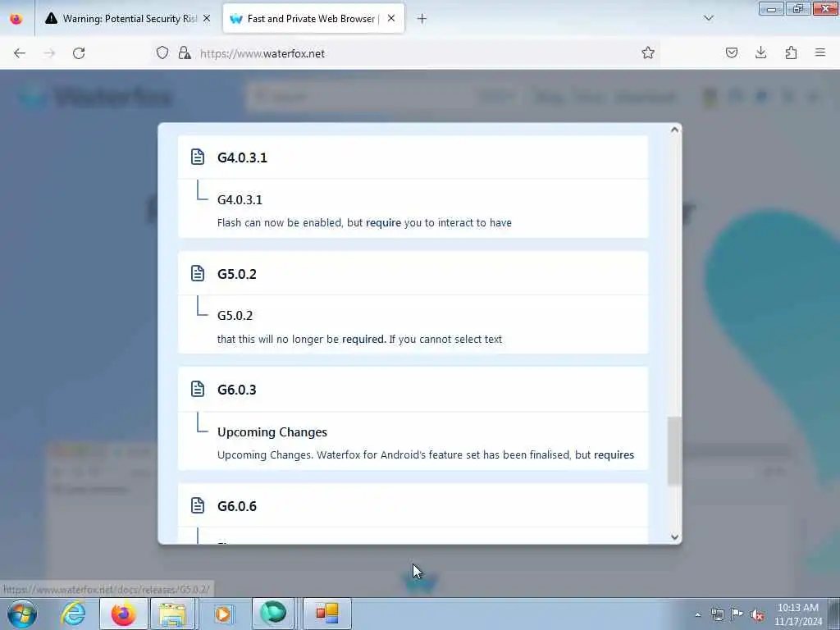Click the document icon beside G5.0.2

198,273
